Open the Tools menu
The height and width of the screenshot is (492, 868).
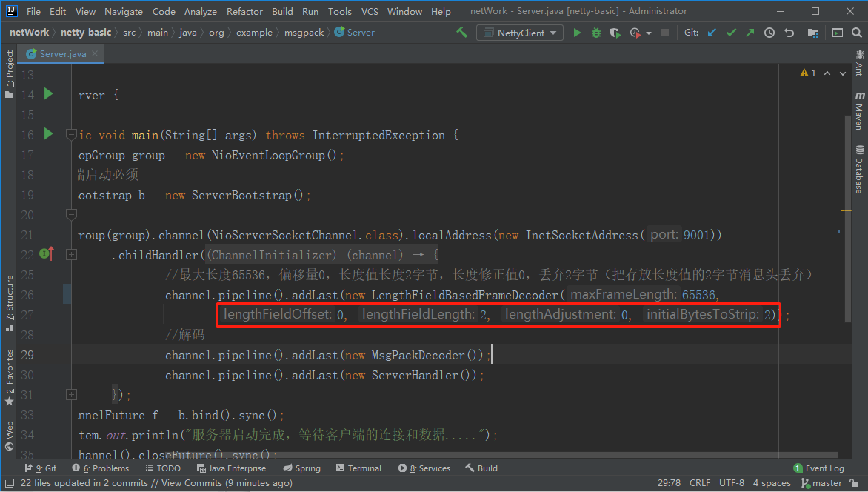click(339, 12)
